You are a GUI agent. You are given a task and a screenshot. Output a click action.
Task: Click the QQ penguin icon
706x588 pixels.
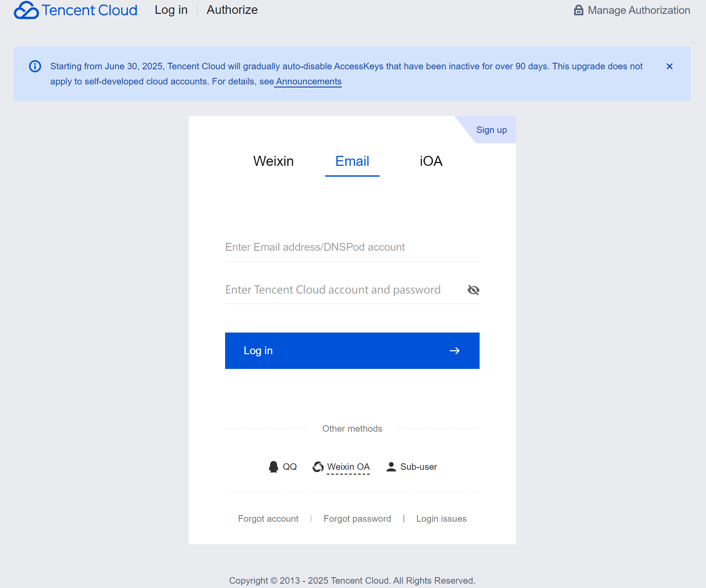[x=274, y=467]
